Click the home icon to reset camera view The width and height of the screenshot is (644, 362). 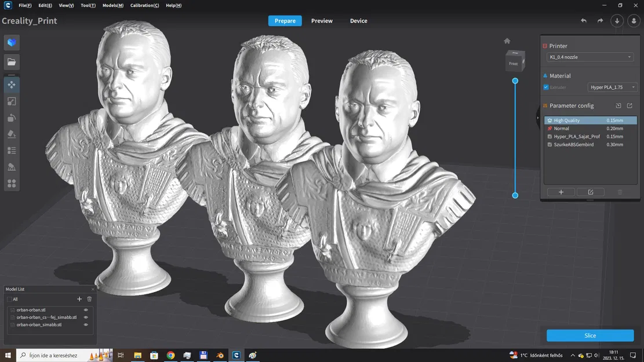point(507,41)
